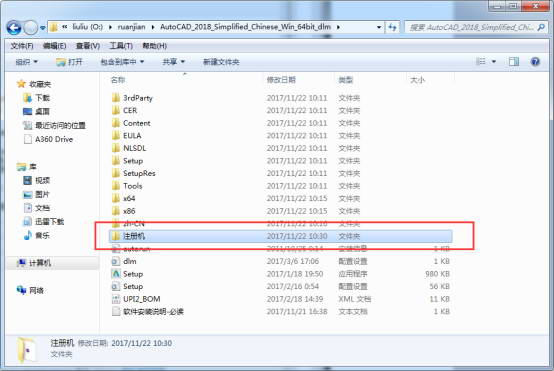Viewport: 554px width, 371px height.
Task: Select the NLSDL folder icon
Action: [116, 148]
